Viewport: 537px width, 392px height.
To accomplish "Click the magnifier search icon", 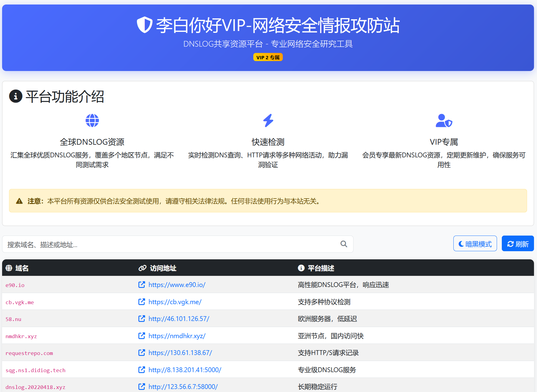I will [x=344, y=244].
